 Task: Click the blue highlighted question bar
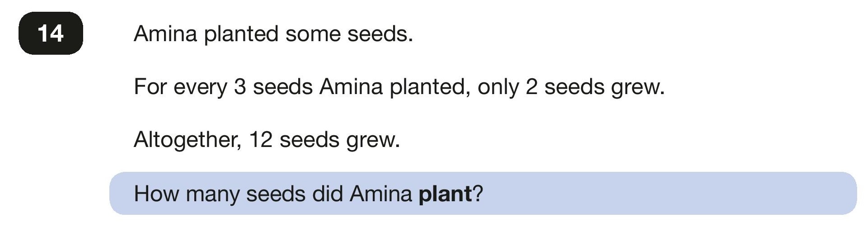pos(483,194)
